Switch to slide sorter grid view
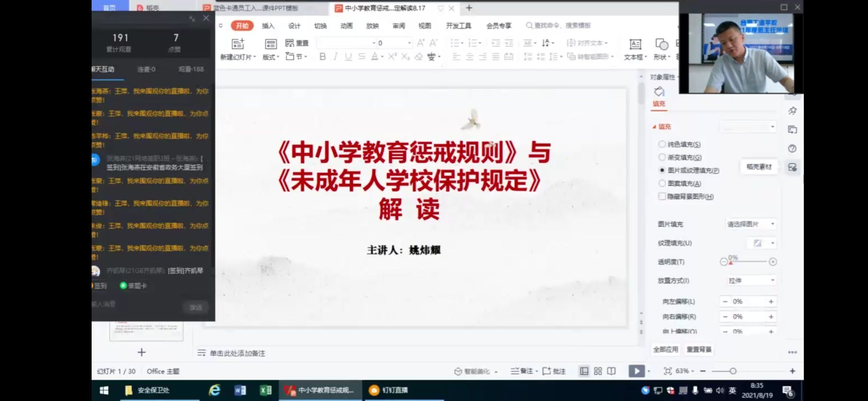The height and width of the screenshot is (401, 868). click(598, 371)
